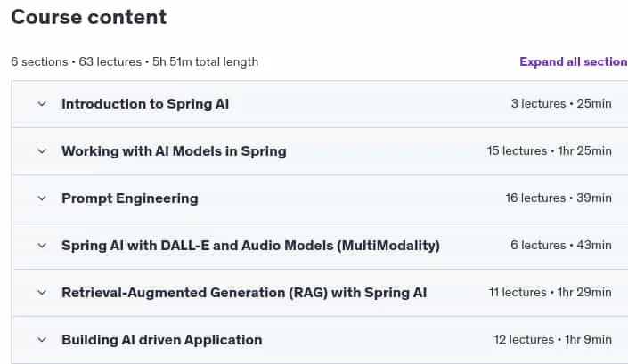This screenshot has height=364, width=628.
Task: Toggle the Retrieval-Augmented Generation section chevron
Action: [x=42, y=293]
